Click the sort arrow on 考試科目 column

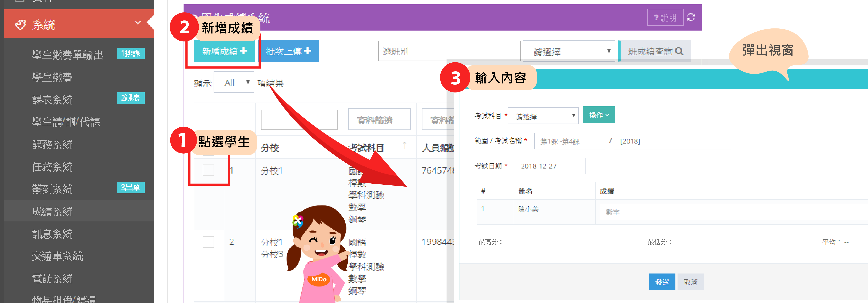[x=404, y=145]
